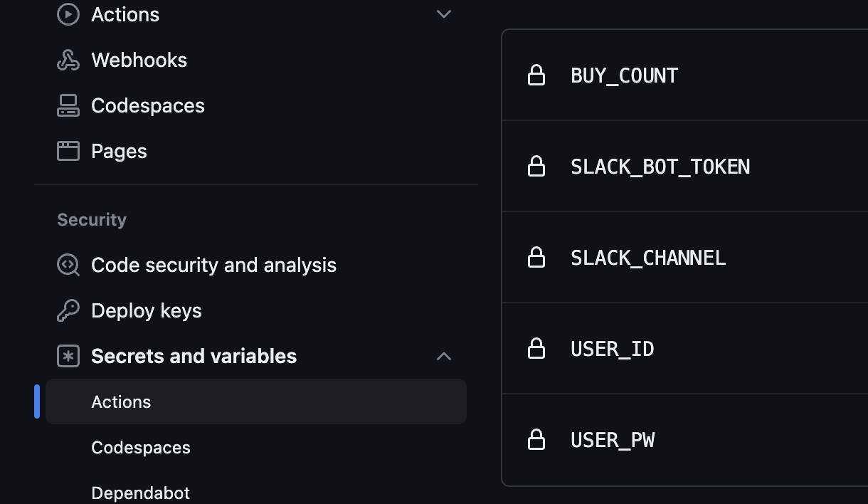Click the Deploy keys key icon
Image resolution: width=868 pixels, height=504 pixels.
(68, 310)
